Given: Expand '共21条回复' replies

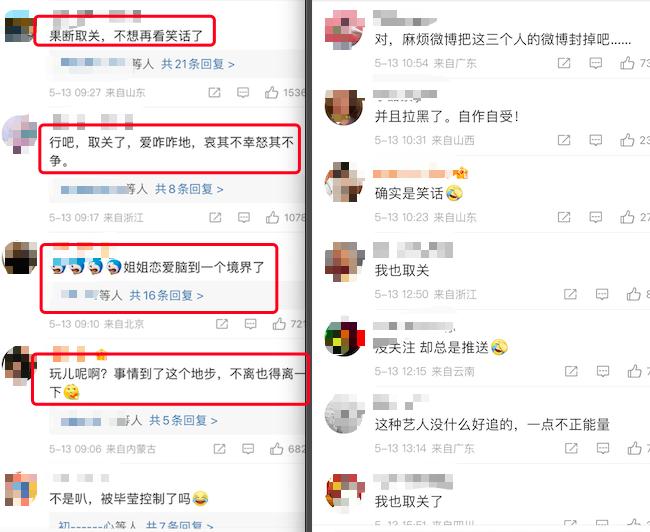Looking at the screenshot, I should [x=198, y=64].
